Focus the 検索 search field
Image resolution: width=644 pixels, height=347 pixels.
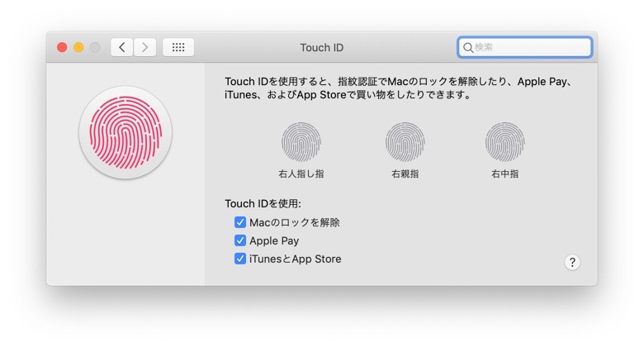point(524,47)
